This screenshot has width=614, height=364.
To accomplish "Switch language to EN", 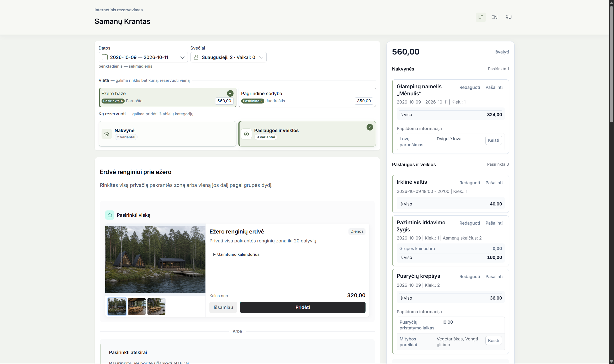I will (x=494, y=17).
